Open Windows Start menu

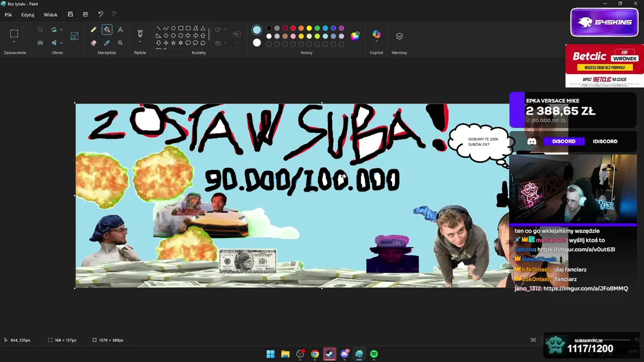pos(270,354)
